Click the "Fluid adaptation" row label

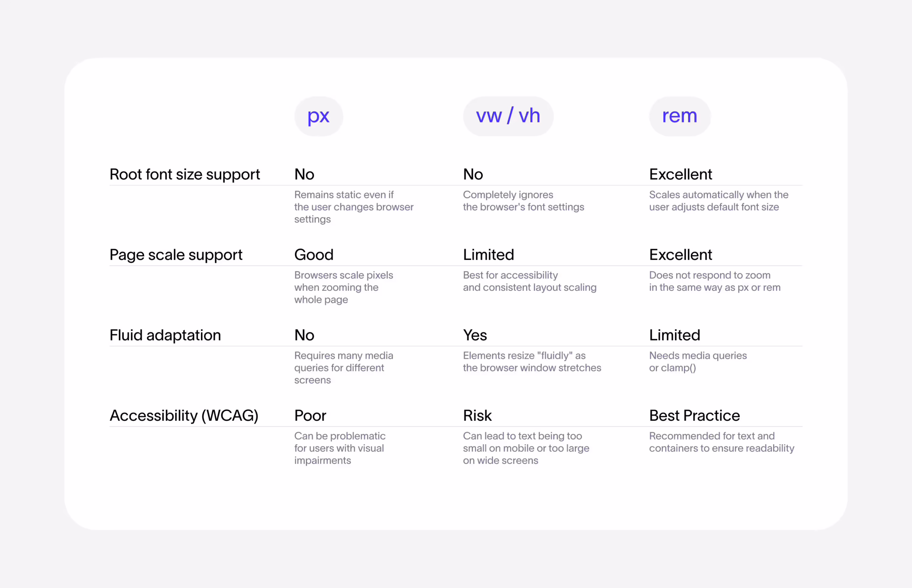165,335
